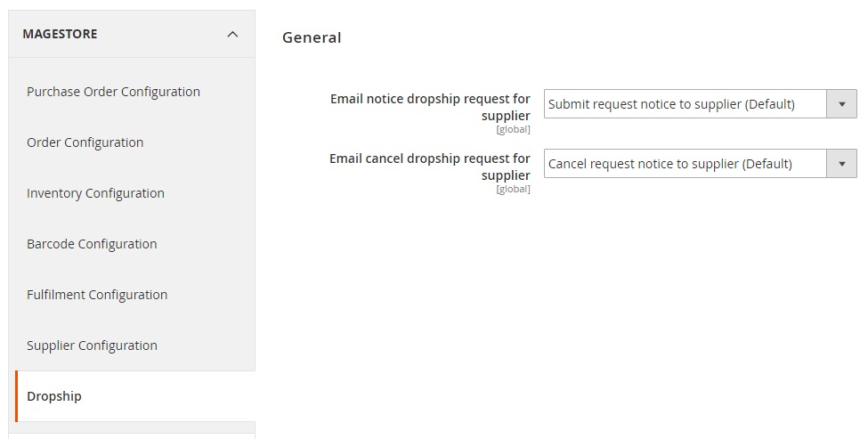Click the [global] scope under email cancel label

(513, 190)
